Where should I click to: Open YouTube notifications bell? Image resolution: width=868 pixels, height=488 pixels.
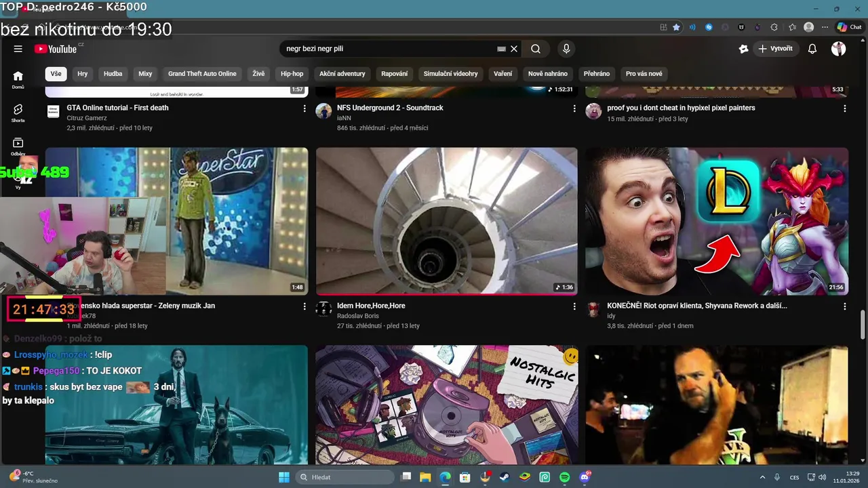812,49
